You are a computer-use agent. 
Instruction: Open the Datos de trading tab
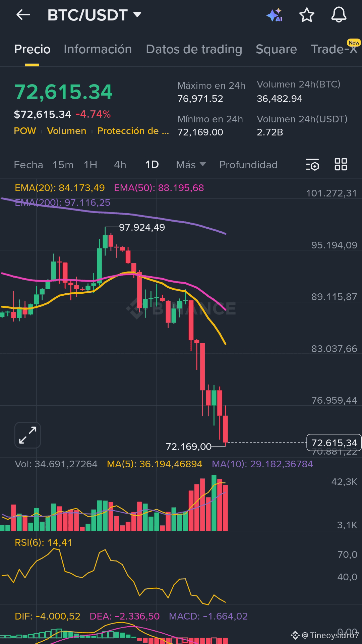[x=194, y=49]
